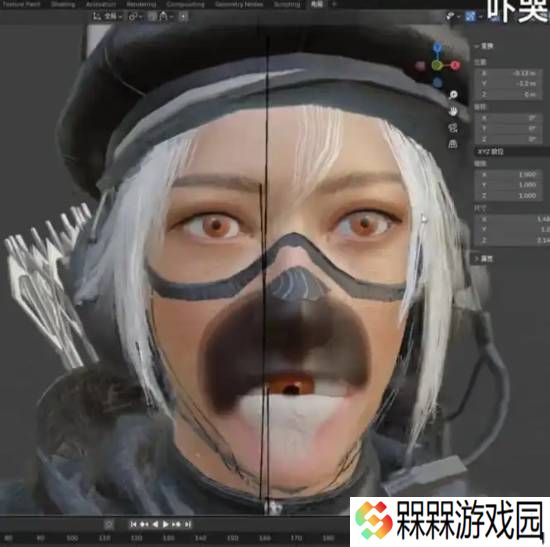Switch to the Animation workspace tab
The image size is (550, 547).
101,5
